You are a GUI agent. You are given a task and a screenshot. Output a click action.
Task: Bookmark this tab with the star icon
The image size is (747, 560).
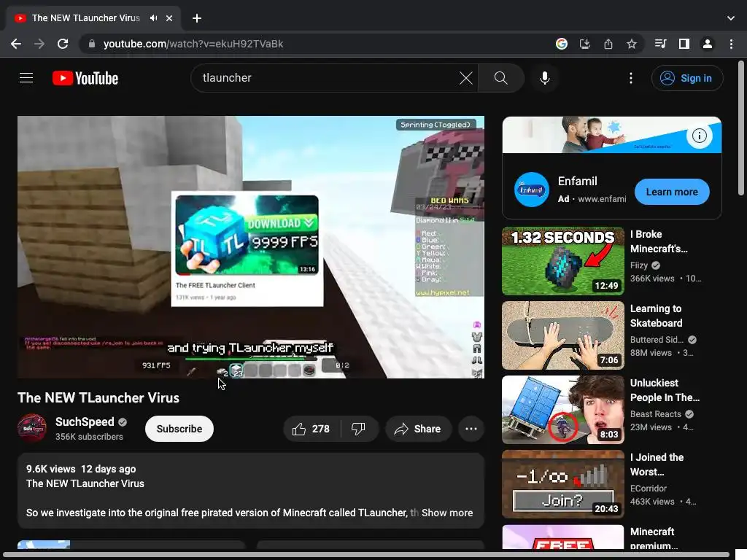632,44
